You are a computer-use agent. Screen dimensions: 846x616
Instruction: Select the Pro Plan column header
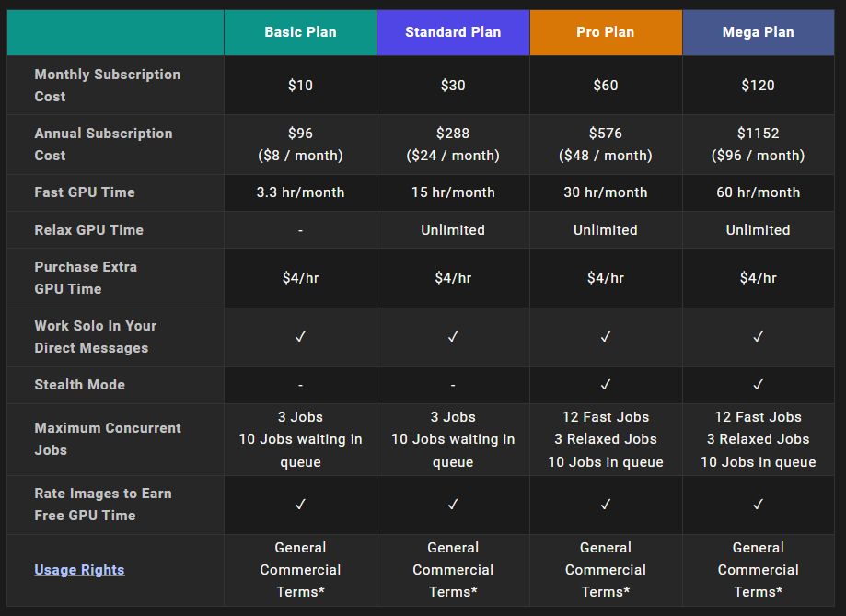[x=606, y=32]
